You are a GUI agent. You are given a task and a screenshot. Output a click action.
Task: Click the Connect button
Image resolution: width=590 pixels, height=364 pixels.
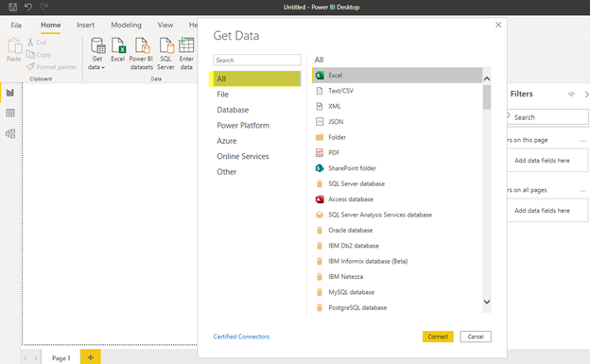(438, 337)
